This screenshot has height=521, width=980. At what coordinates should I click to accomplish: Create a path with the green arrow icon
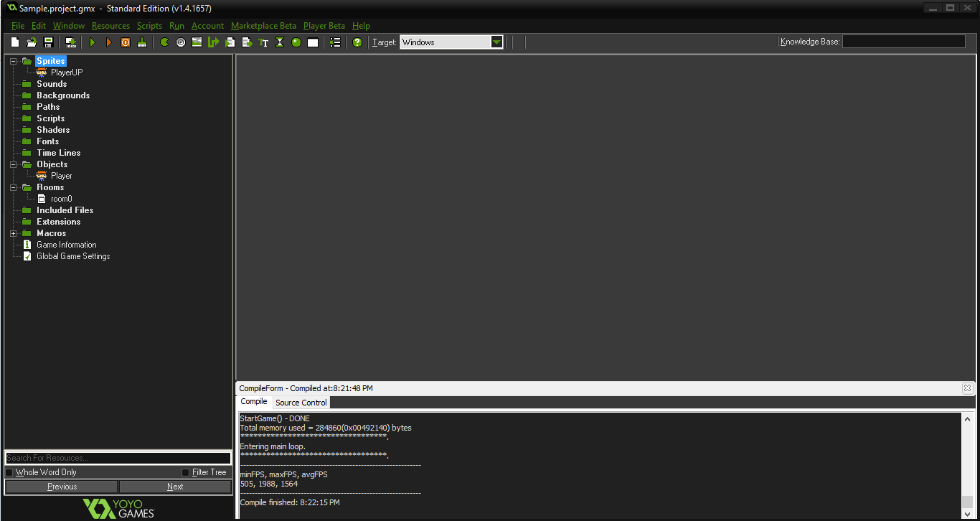tap(214, 42)
